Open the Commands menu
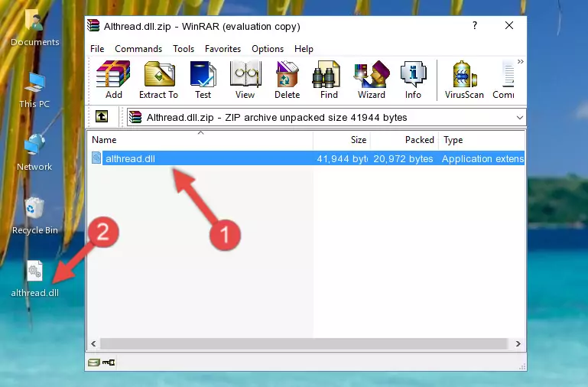This screenshot has width=588, height=387. point(138,49)
